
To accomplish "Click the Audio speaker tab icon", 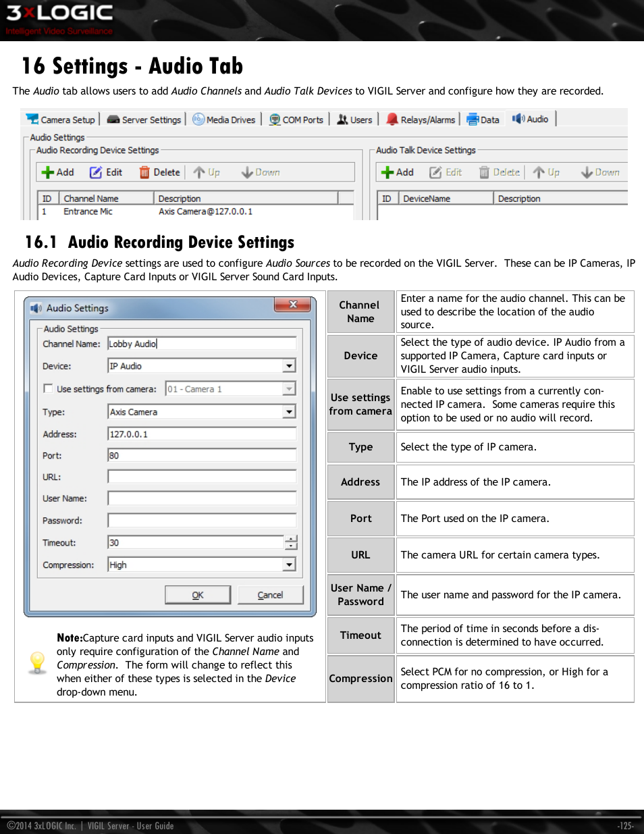I will (x=518, y=119).
